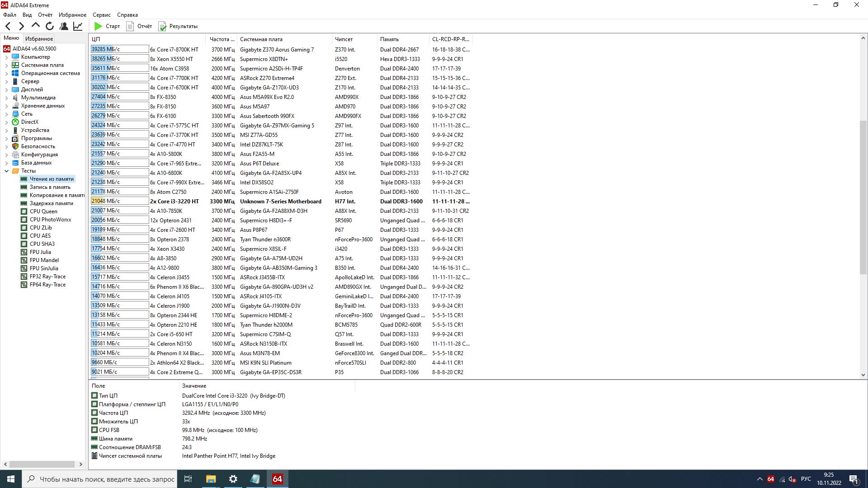Image resolution: width=868 pixels, height=488 pixels.
Task: Expand the Системная плата tree node
Action: [6, 66]
